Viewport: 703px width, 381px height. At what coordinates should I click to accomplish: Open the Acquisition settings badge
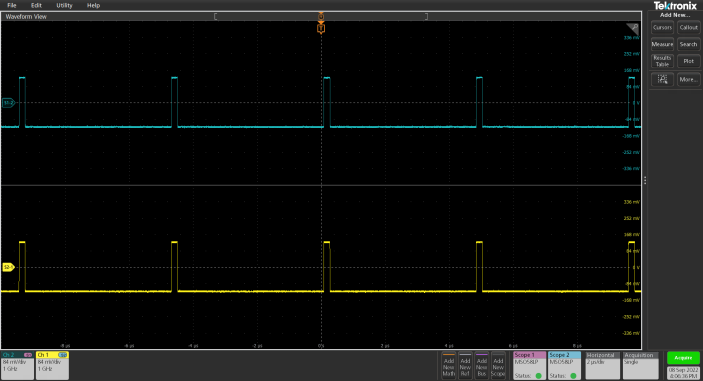coord(640,365)
